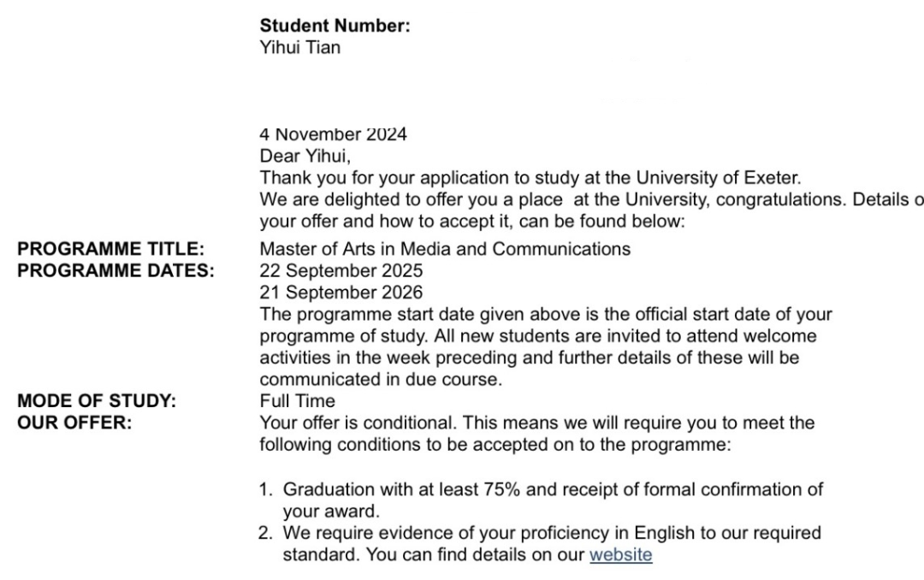Click the start date 22 September 2025
Image resolution: width=924 pixels, height=580 pixels.
point(341,270)
